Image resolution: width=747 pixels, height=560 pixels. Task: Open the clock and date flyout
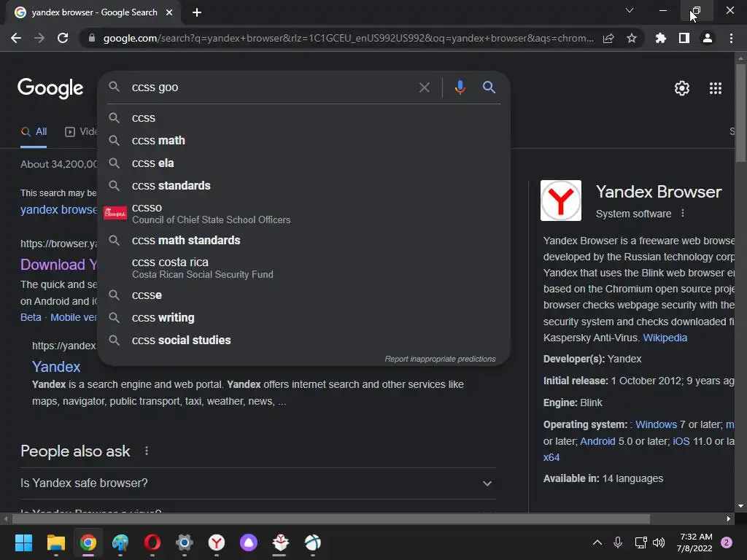tap(695, 542)
